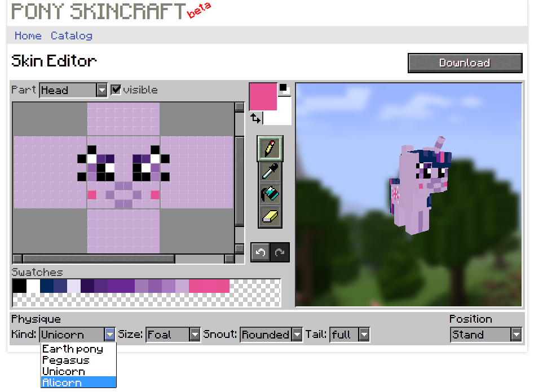This screenshot has width=534, height=392.
Task: Select the Pencil drawing tool
Action: pyautogui.click(x=270, y=148)
